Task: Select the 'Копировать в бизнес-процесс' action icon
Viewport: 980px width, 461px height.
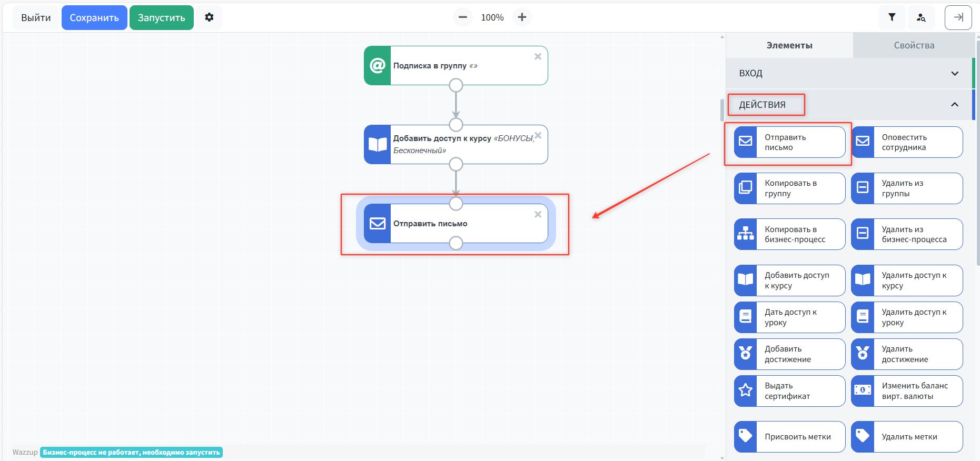Action: (x=745, y=234)
